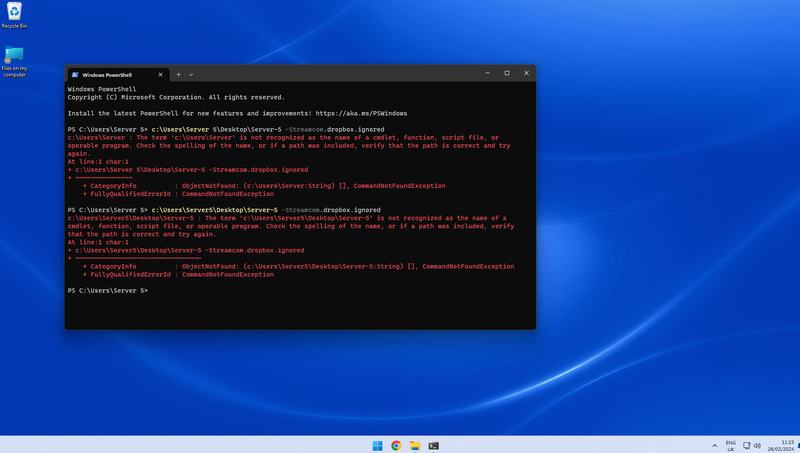800x453 pixels.
Task: Click the Terminal icon in the taskbar
Action: pos(434,445)
